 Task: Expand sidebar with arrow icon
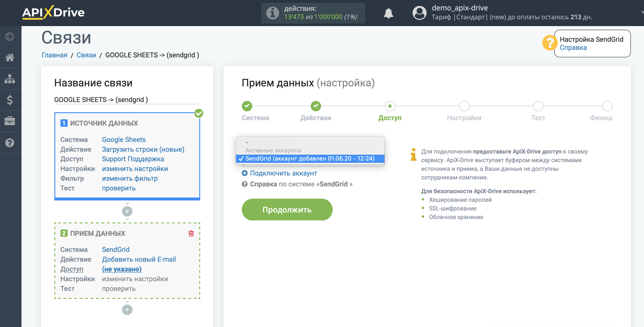10,37
